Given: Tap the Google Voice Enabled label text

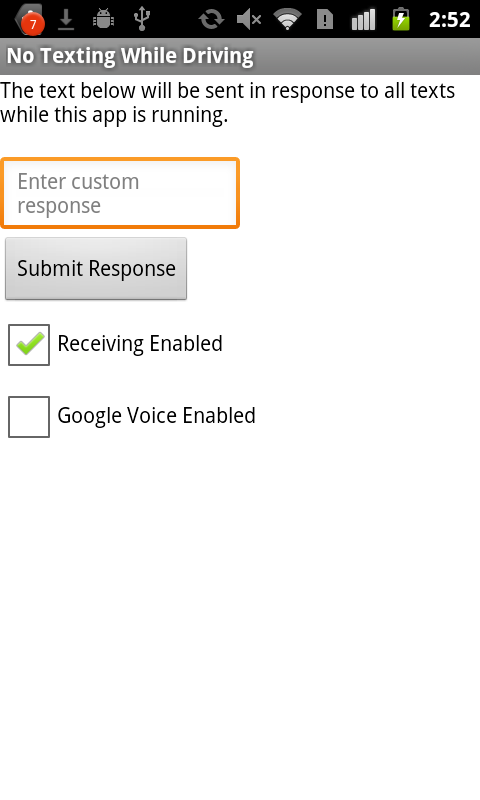Looking at the screenshot, I should 157,416.
